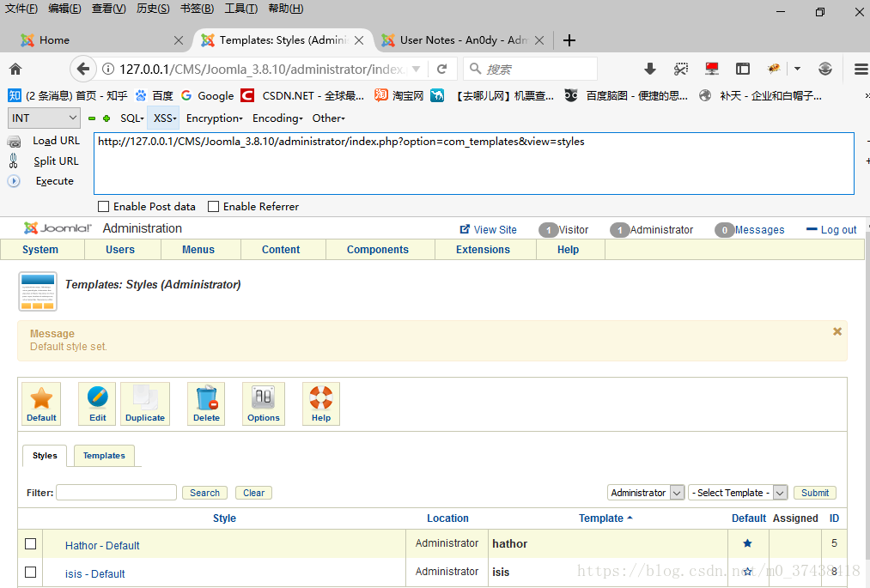This screenshot has width=870, height=588.
Task: Click the Log out link
Action: point(831,230)
